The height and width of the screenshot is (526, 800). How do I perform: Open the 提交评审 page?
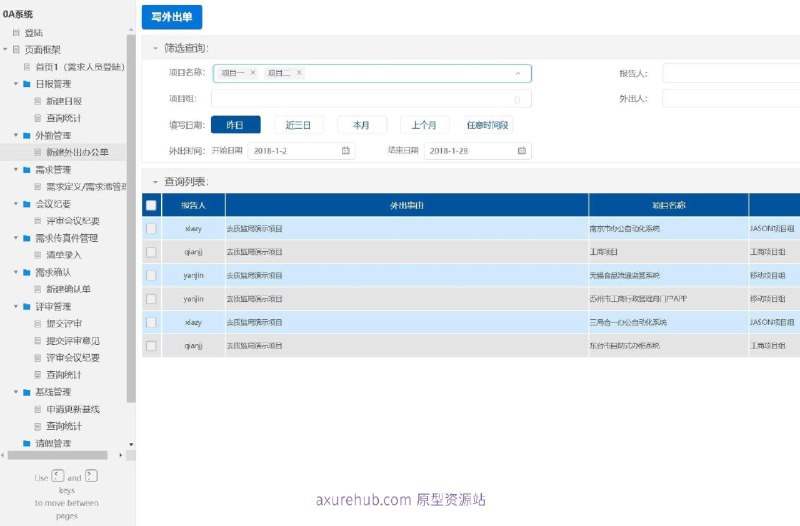[x=64, y=323]
